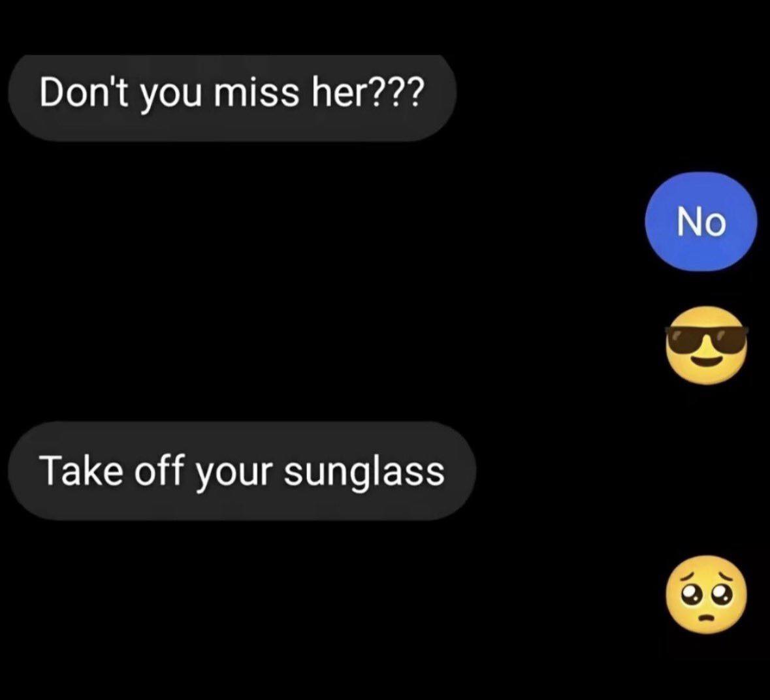Click the word "sunglass" in the message
Image resolution: width=770 pixels, height=700 pixels.
pyautogui.click(x=364, y=472)
